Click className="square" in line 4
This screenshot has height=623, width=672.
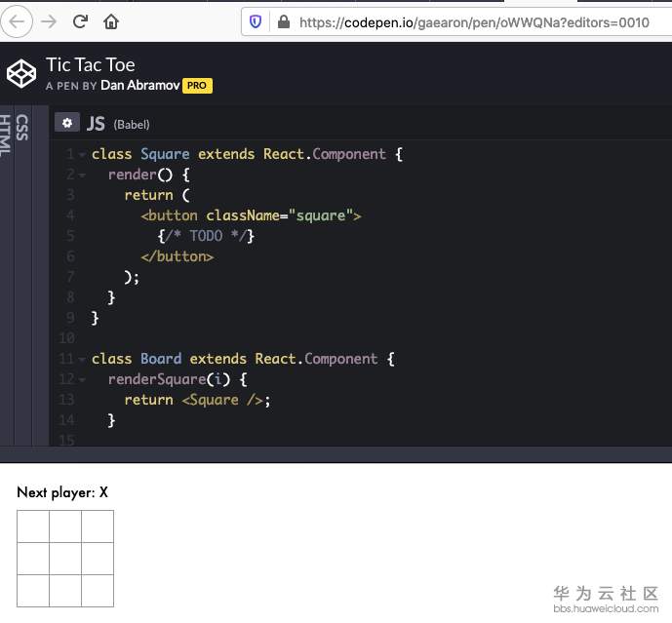(279, 215)
